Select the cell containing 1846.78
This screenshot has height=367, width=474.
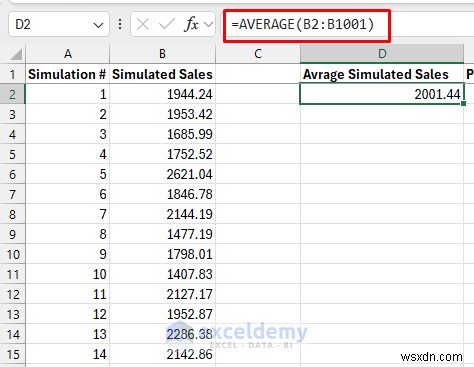click(x=162, y=194)
